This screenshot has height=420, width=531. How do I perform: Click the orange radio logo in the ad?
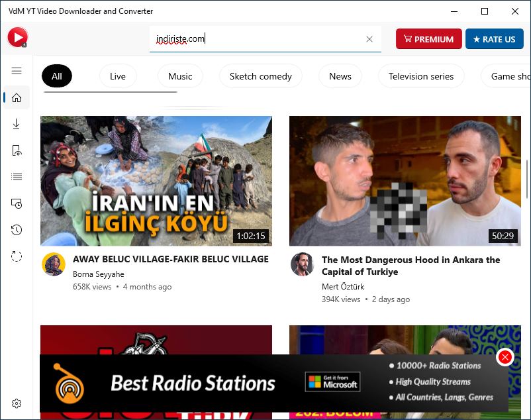(x=69, y=384)
